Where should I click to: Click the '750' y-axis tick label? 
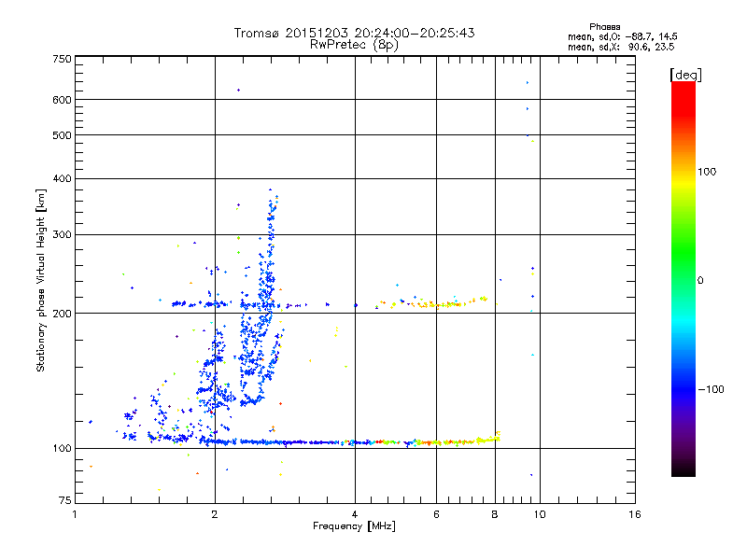(62, 59)
